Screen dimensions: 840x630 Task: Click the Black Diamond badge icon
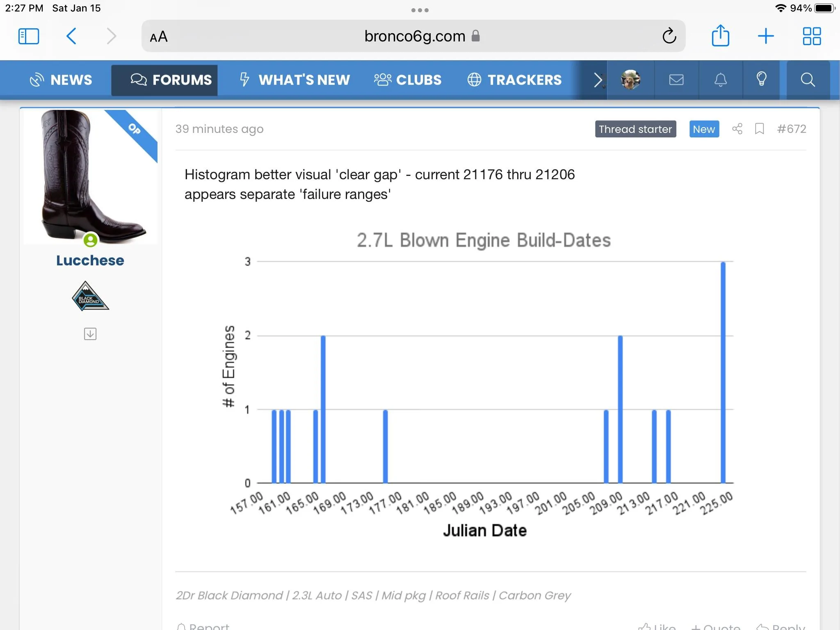coord(90,296)
